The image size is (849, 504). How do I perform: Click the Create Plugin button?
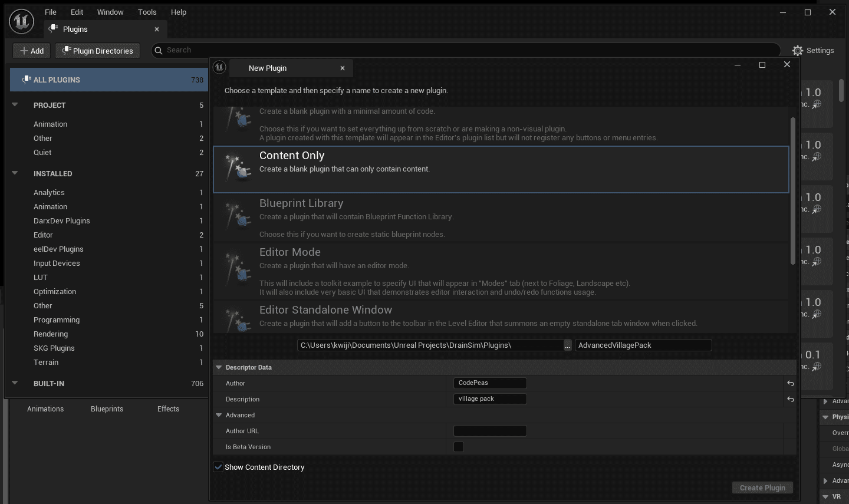tap(762, 487)
